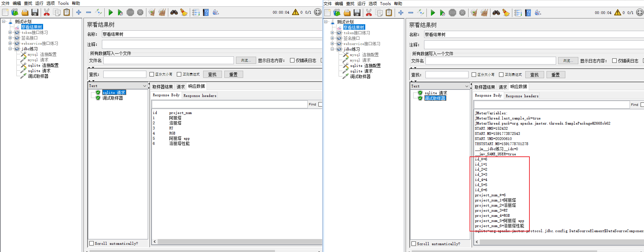Click New test plan icon in left window
This screenshot has width=644, height=252.
5,12
